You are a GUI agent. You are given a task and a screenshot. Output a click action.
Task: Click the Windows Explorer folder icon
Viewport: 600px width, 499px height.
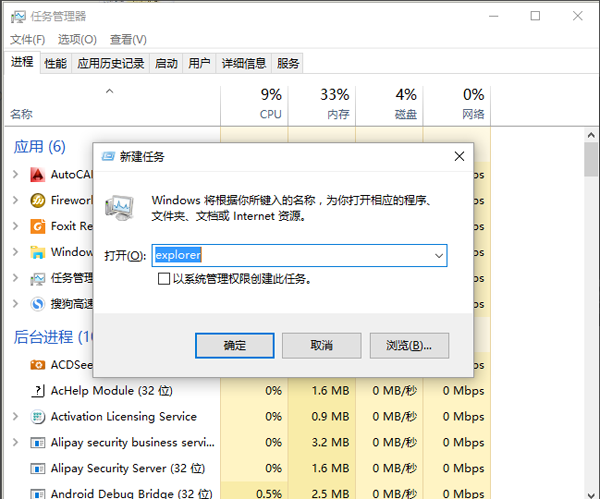pos(38,252)
